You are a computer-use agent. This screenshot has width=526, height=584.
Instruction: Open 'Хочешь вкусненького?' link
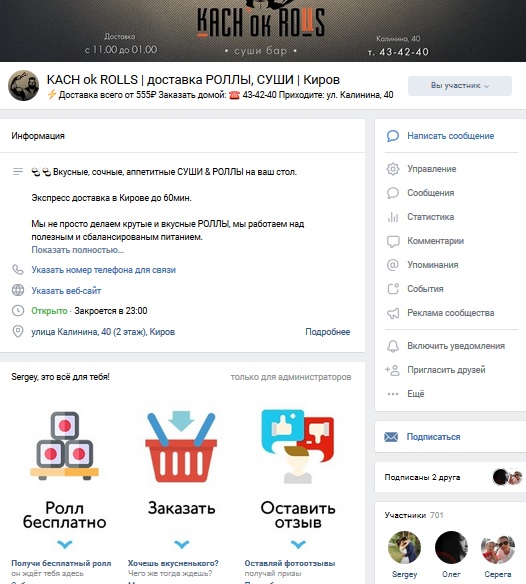pyautogui.click(x=173, y=563)
